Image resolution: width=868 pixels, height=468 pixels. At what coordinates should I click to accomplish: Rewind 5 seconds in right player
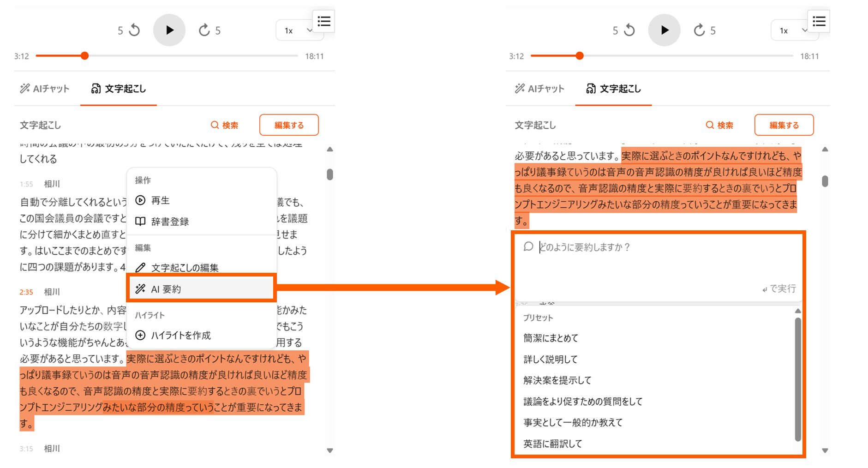(x=629, y=30)
